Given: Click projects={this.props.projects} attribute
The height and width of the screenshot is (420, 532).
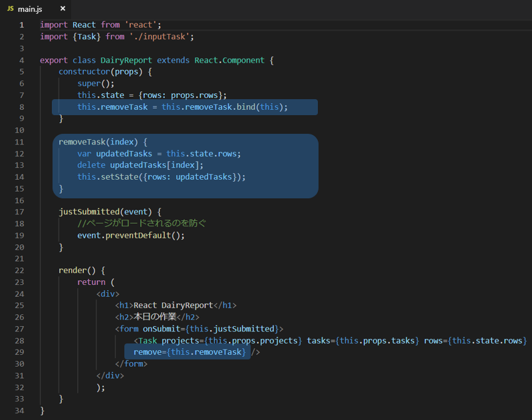Looking at the screenshot, I should pos(231,341).
